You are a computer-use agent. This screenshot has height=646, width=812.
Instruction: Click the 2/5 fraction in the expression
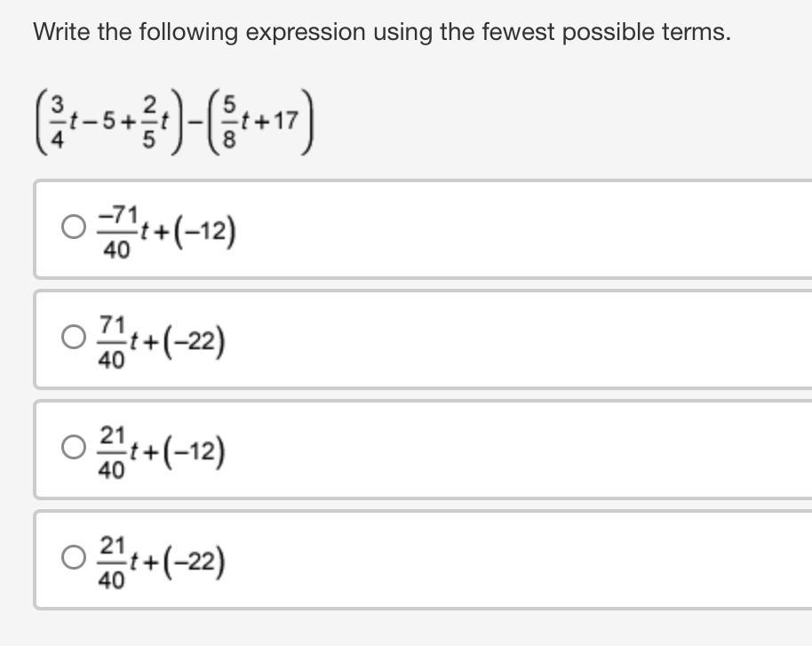point(149,122)
